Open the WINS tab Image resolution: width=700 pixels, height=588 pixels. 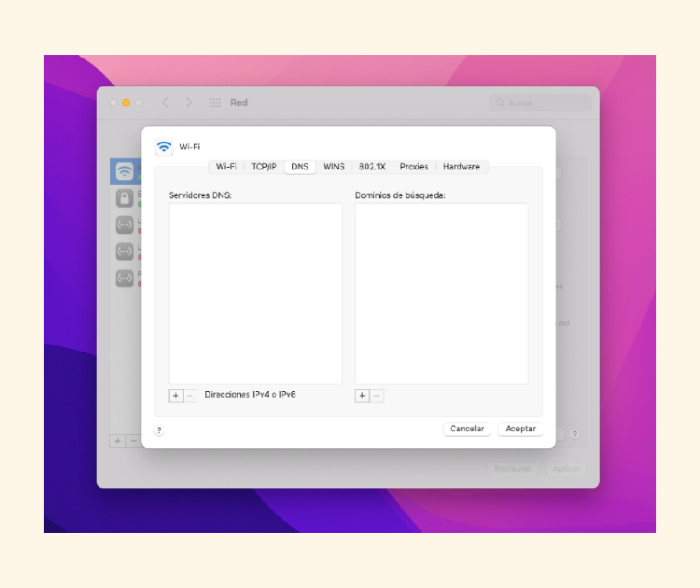(334, 166)
